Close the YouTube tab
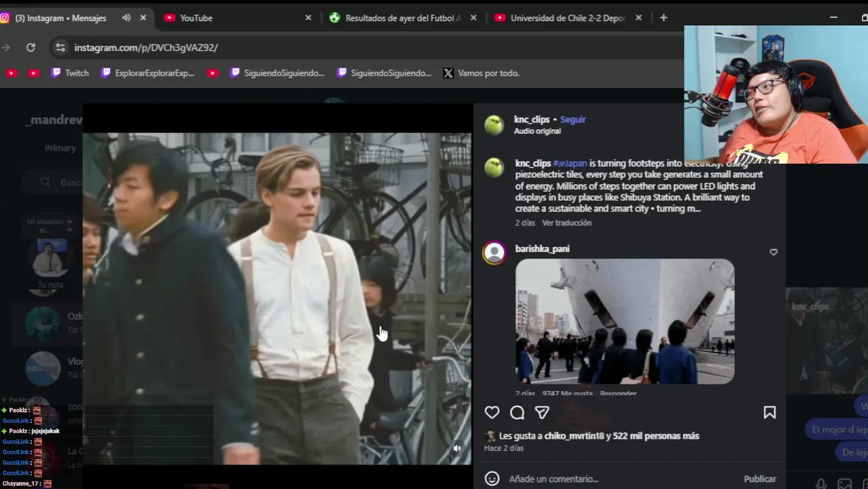 pos(308,18)
